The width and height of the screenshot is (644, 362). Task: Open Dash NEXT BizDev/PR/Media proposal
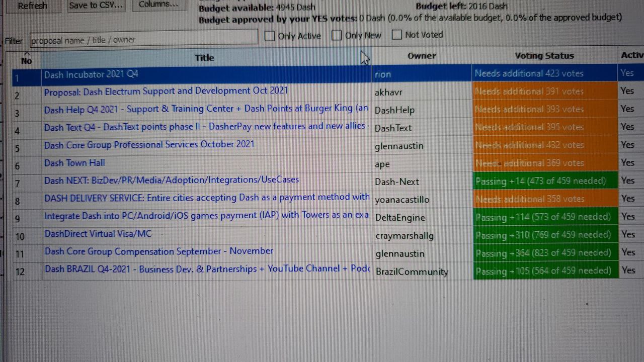(172, 180)
